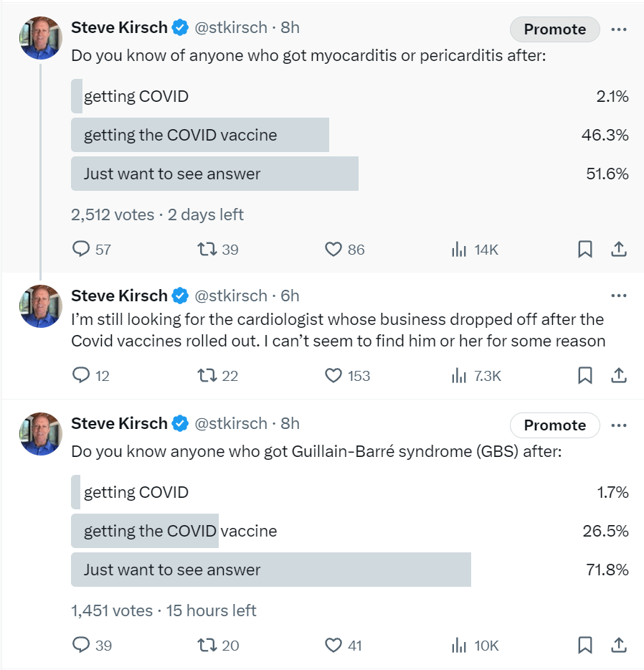Select the 1.7% getting COVID poll option
This screenshot has height=670, width=644.
click(x=350, y=492)
